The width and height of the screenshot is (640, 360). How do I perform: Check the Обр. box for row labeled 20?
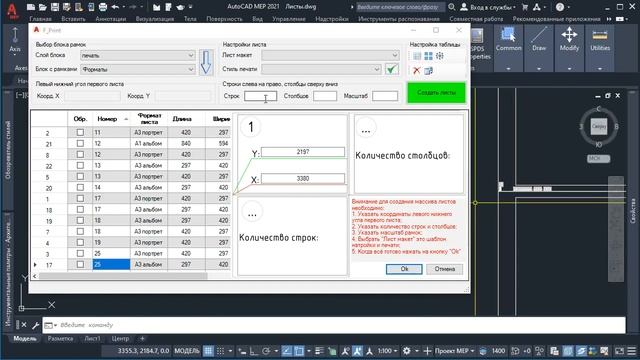click(80, 187)
